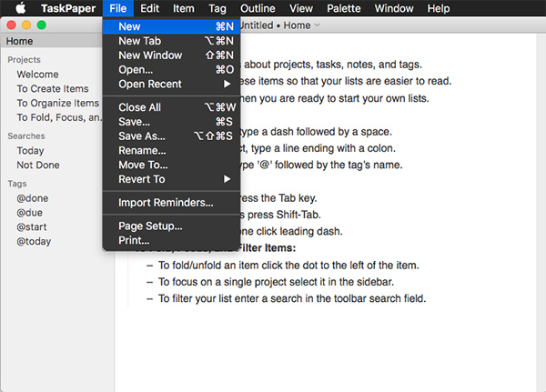Open the document title dropdown chevron

tap(317, 25)
